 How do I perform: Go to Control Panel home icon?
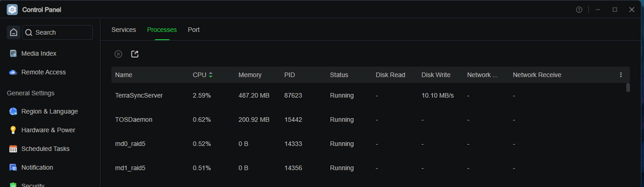point(14,32)
